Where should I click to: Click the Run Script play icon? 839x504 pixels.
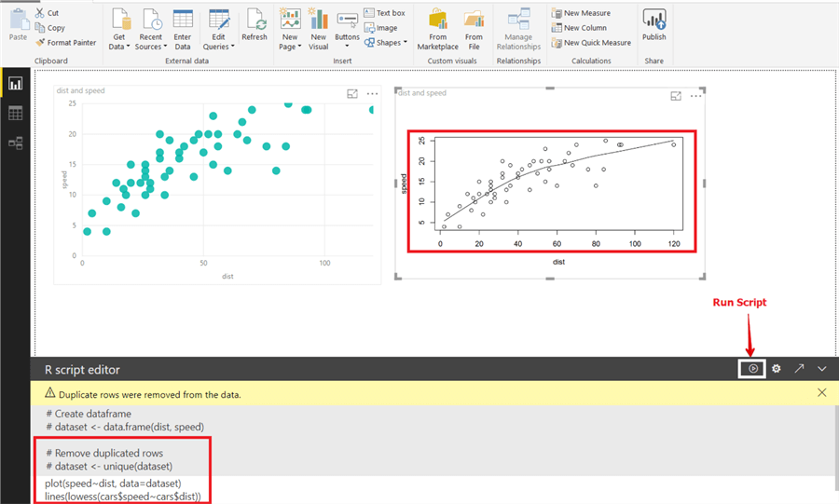tap(753, 369)
